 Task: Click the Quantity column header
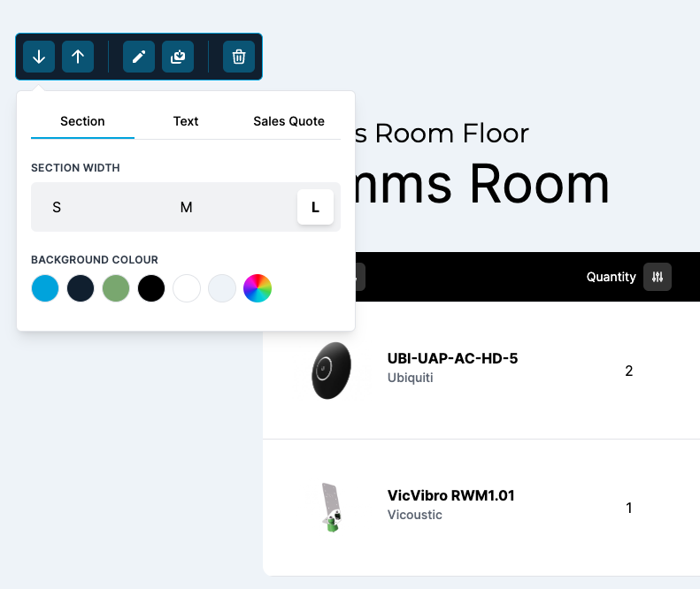pos(611,277)
